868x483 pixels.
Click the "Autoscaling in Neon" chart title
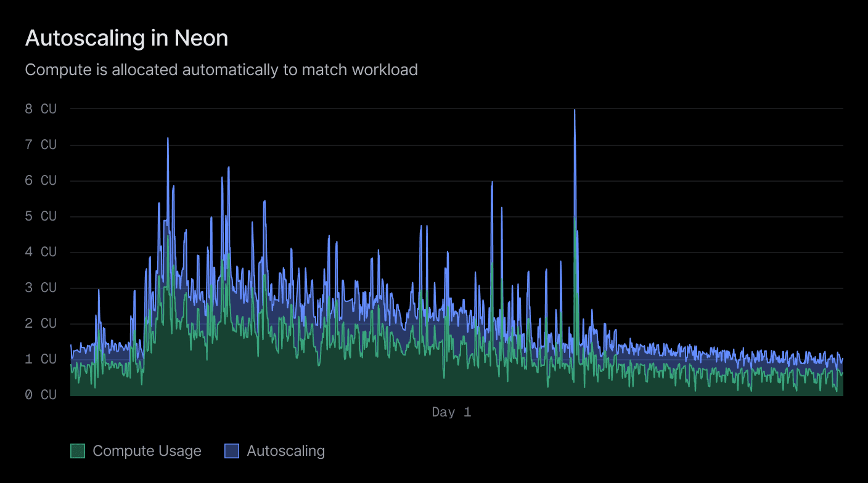[x=126, y=38]
